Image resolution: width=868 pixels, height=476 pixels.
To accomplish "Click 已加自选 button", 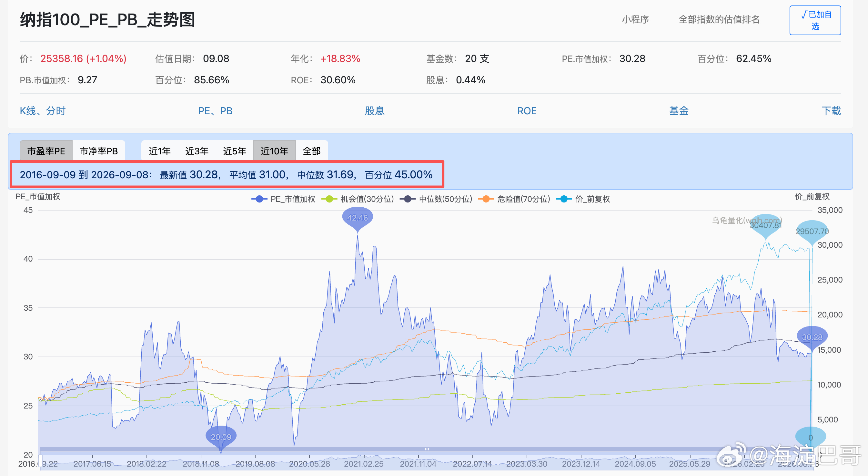I will pyautogui.click(x=815, y=20).
